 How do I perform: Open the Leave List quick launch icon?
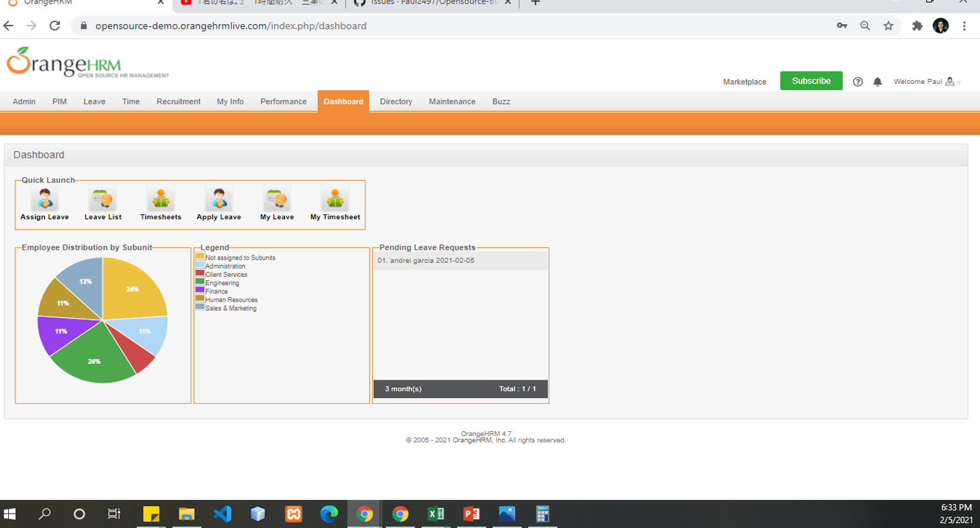pyautogui.click(x=103, y=199)
